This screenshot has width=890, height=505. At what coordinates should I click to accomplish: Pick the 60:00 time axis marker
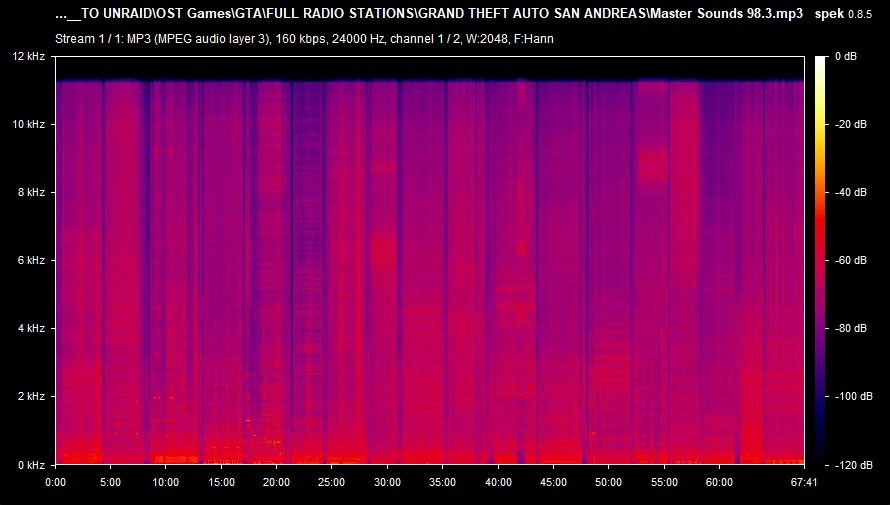click(x=717, y=482)
